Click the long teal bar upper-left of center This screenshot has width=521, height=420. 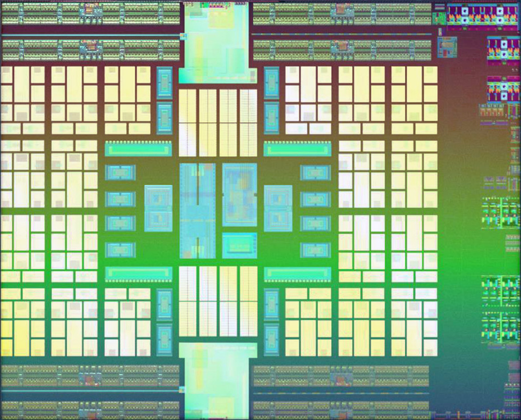tap(138, 148)
